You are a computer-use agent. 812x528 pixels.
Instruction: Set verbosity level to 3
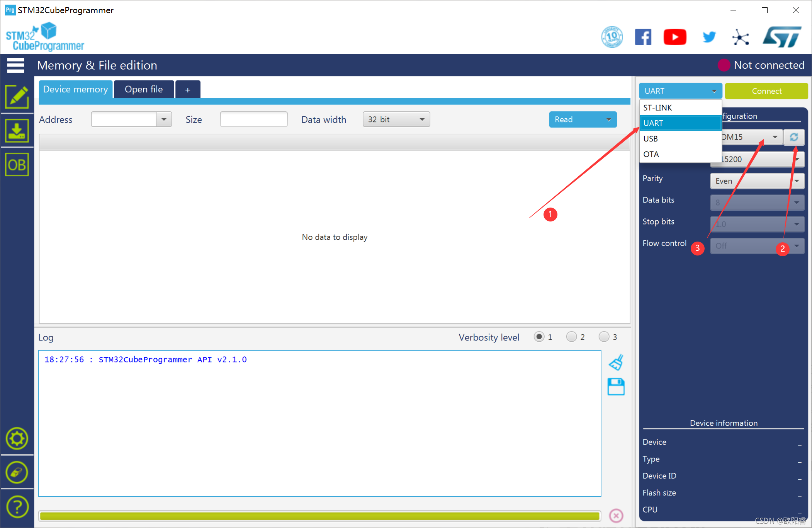604,337
